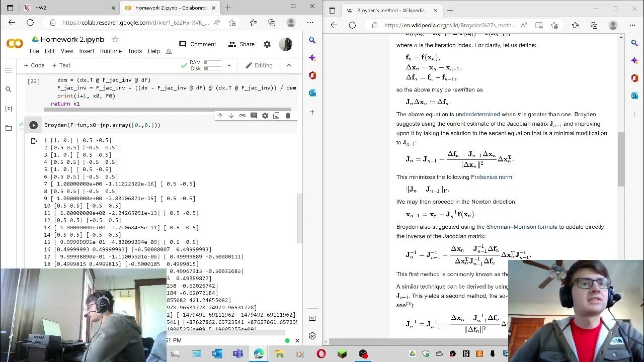Add a Code cell
The width and height of the screenshot is (644, 362).
(34, 65)
